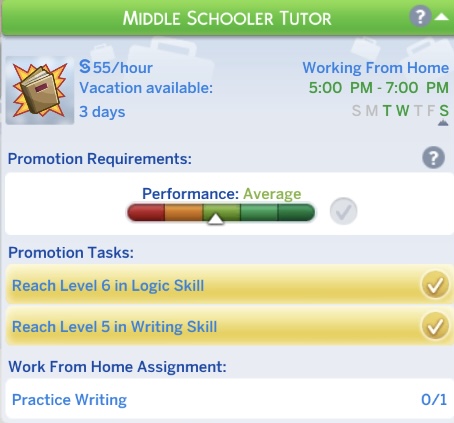The image size is (454, 423).
Task: Toggle the Logic Skill task checkmark
Action: 435,285
